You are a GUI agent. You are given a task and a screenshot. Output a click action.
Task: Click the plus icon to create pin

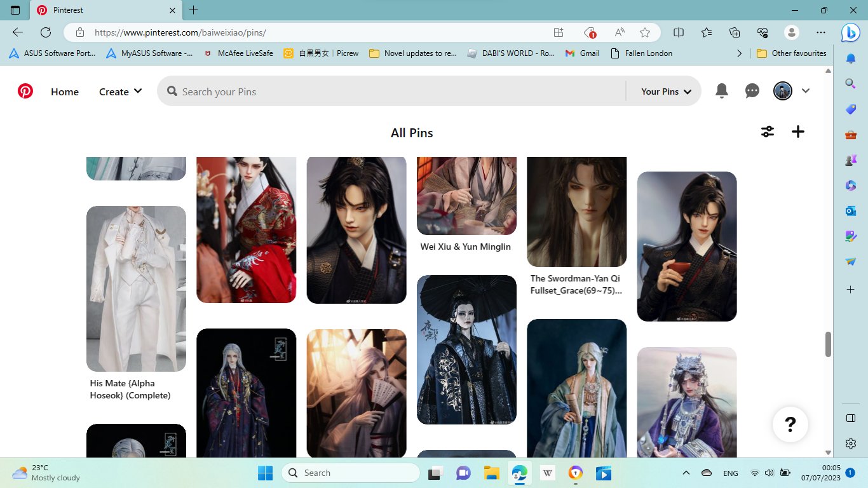(798, 132)
